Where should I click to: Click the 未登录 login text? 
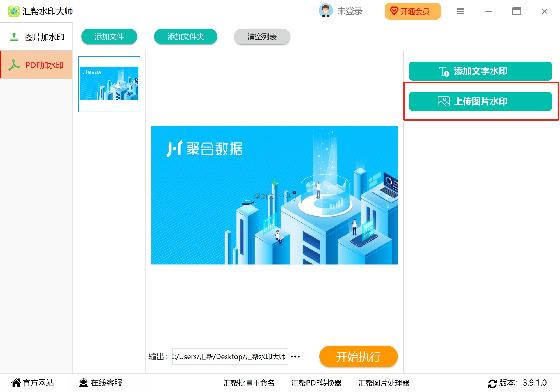pos(350,11)
